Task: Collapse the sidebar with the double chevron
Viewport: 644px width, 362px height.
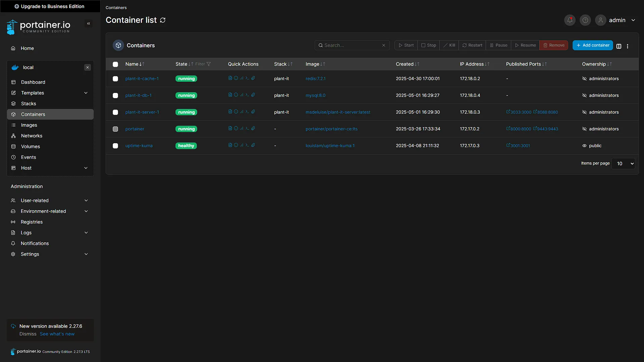Action: click(x=89, y=23)
